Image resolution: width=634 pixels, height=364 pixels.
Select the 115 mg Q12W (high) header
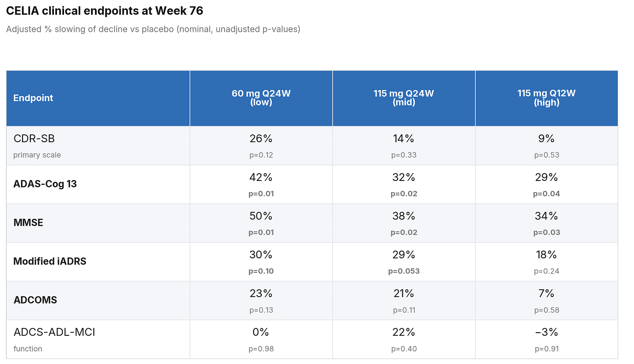point(546,98)
